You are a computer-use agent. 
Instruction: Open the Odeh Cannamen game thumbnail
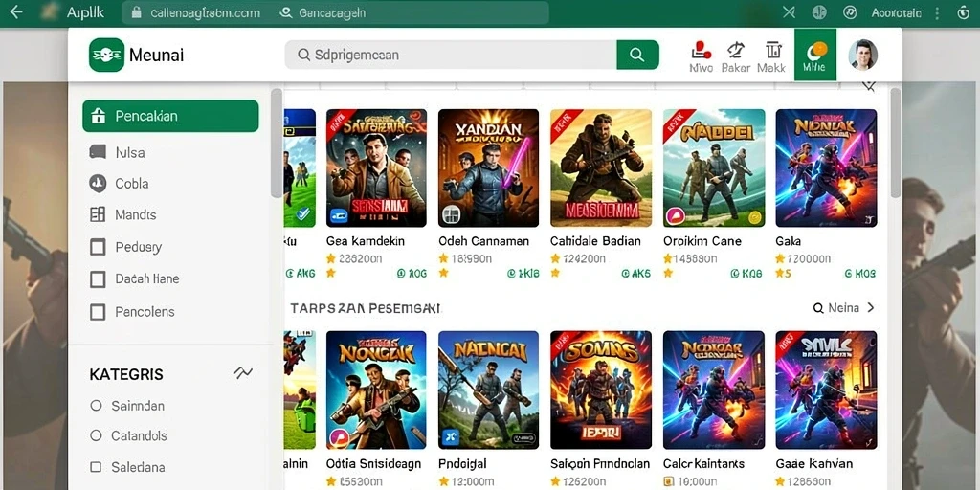pyautogui.click(x=488, y=168)
